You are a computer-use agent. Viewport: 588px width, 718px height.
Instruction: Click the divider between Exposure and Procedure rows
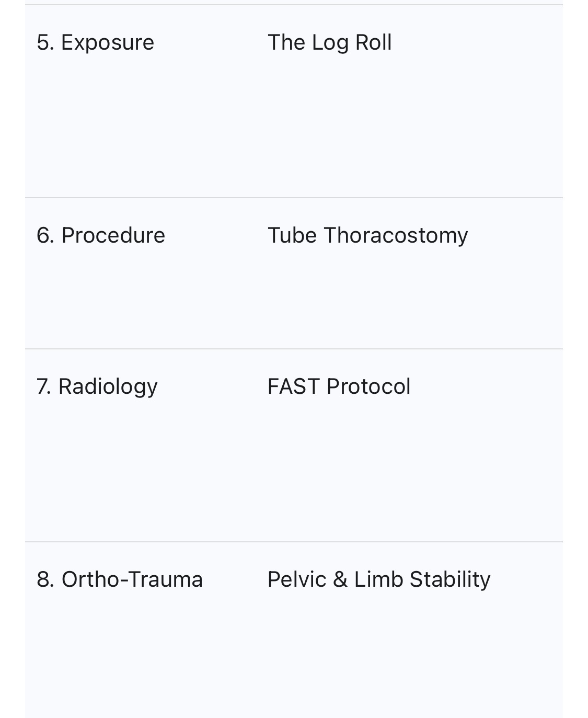coord(294,198)
